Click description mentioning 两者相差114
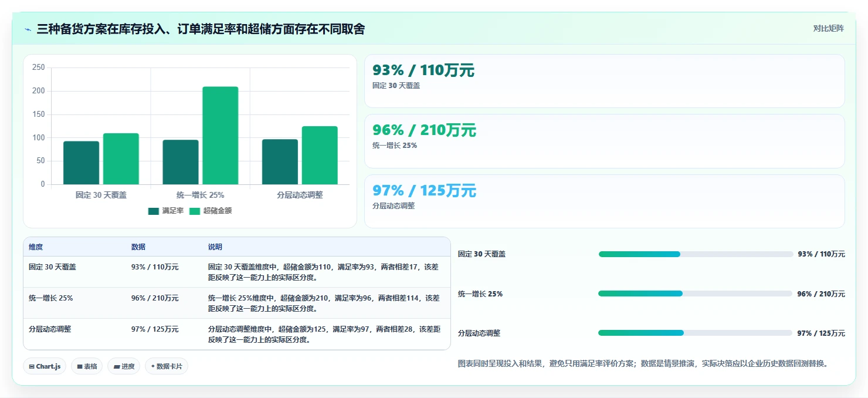 tap(324, 303)
